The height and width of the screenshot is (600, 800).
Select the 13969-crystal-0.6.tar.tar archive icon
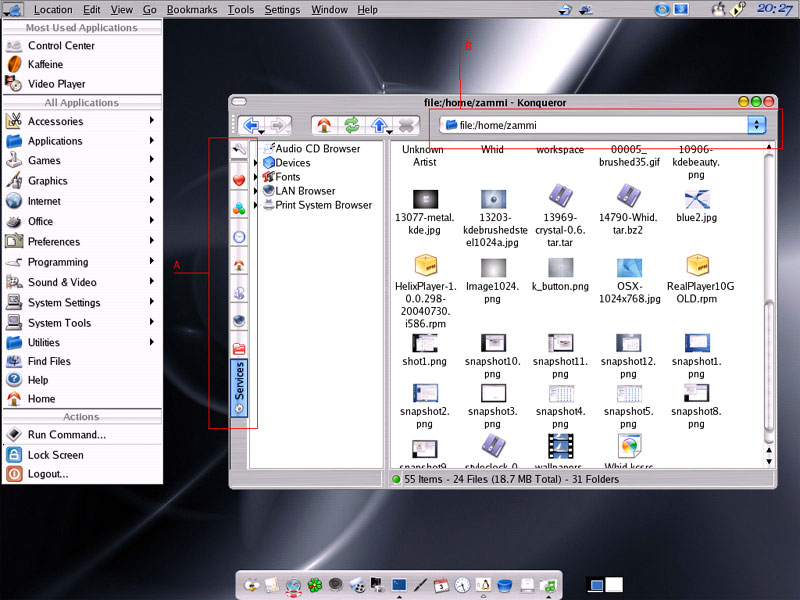(560, 196)
